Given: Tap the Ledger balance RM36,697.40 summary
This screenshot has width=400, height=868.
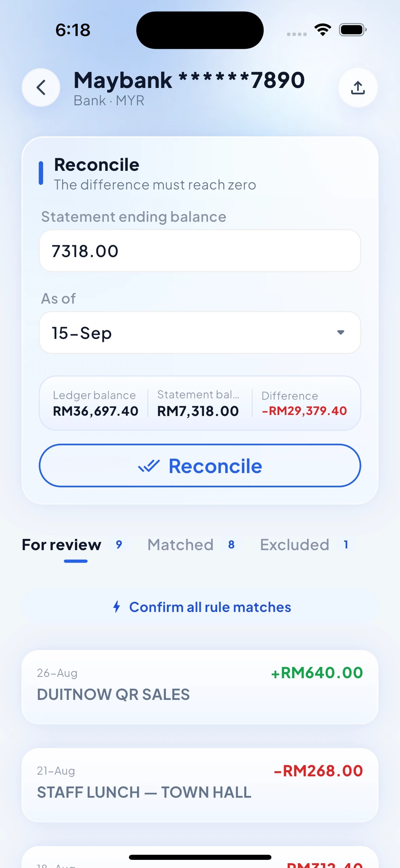Looking at the screenshot, I should tap(95, 403).
